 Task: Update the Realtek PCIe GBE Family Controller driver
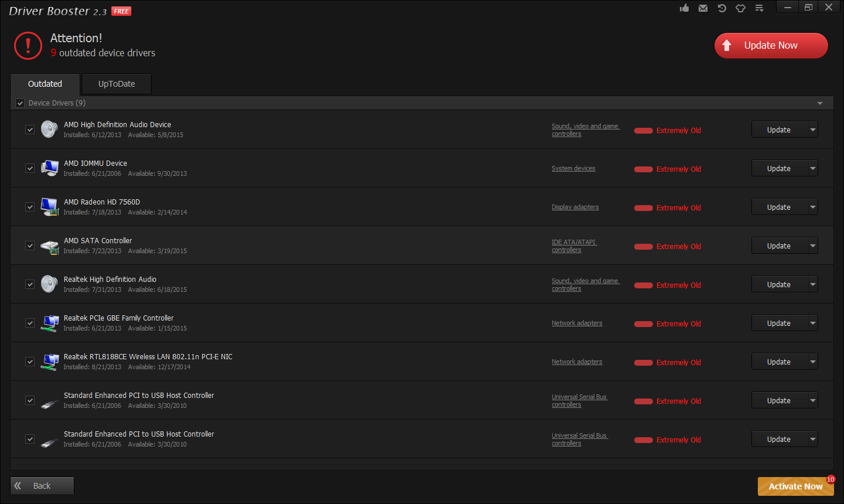point(780,323)
